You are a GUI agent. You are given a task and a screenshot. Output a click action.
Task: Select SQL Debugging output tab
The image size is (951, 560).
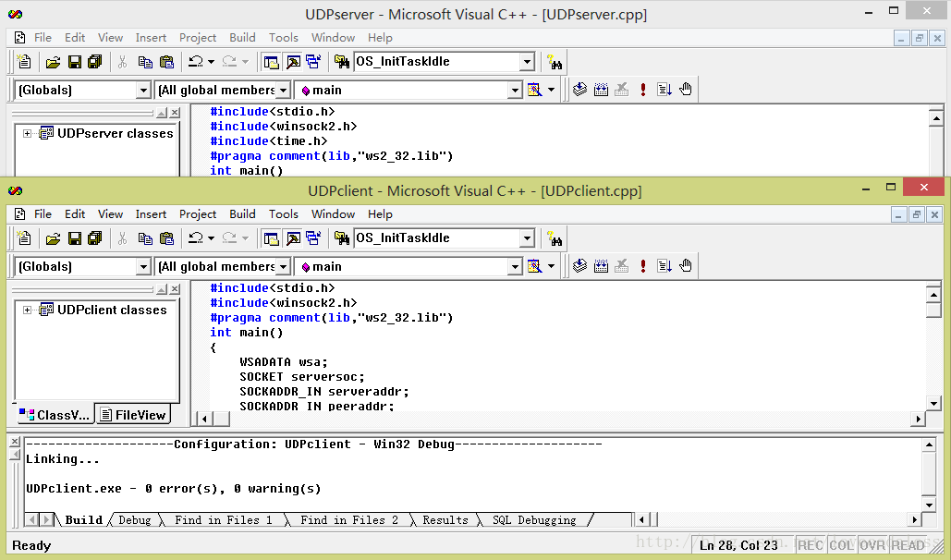point(534,520)
